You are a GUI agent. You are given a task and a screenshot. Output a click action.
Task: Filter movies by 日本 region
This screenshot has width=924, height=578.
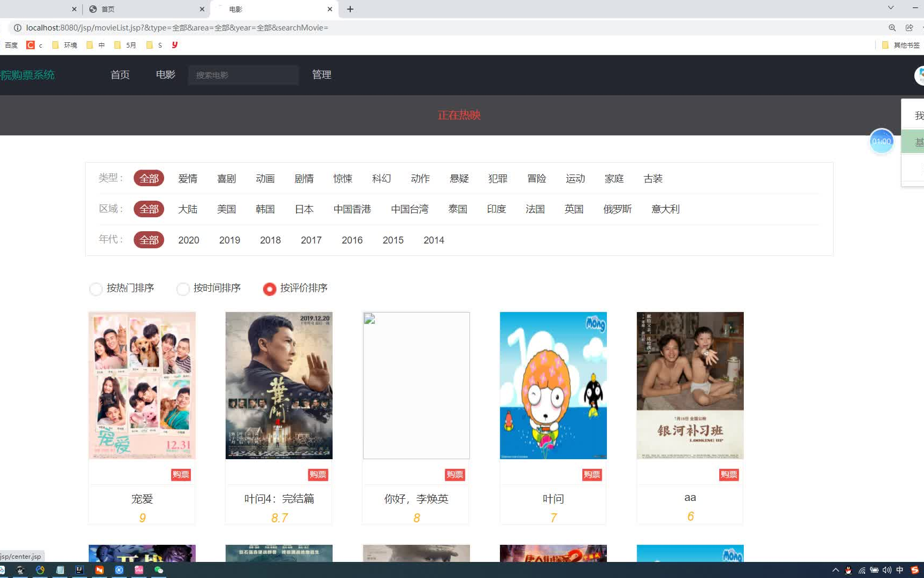pyautogui.click(x=304, y=209)
